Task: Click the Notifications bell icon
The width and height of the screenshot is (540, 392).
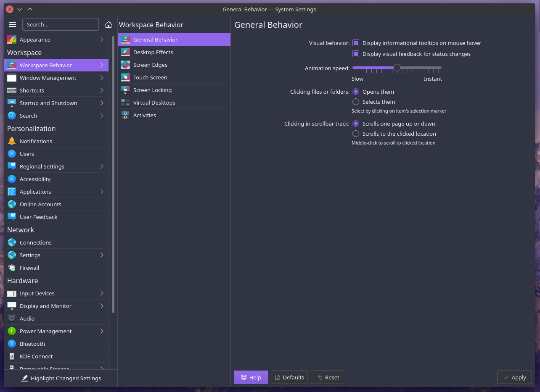Action: [12, 141]
